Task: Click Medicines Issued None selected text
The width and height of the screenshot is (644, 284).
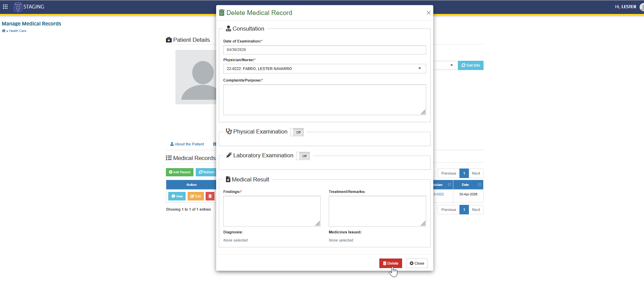Action: [x=341, y=240]
